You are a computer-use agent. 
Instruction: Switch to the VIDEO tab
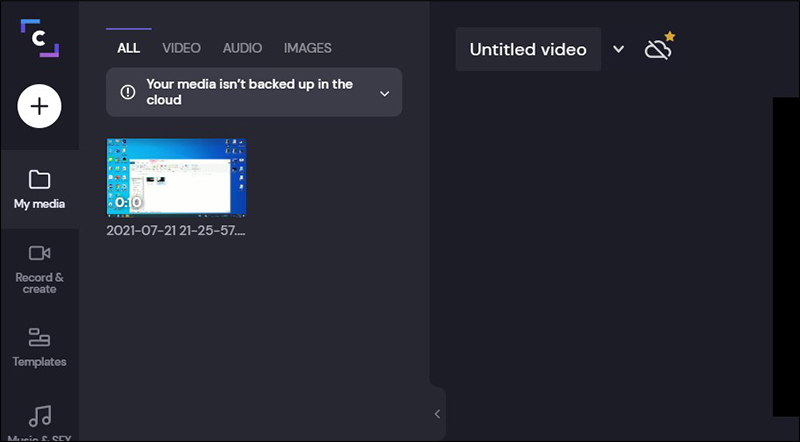181,48
